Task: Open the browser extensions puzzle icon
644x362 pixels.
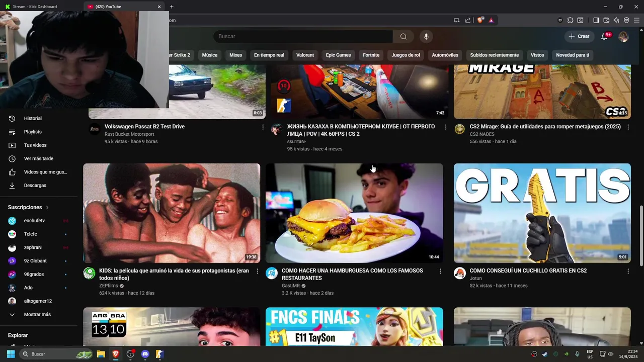Action: (x=570, y=20)
